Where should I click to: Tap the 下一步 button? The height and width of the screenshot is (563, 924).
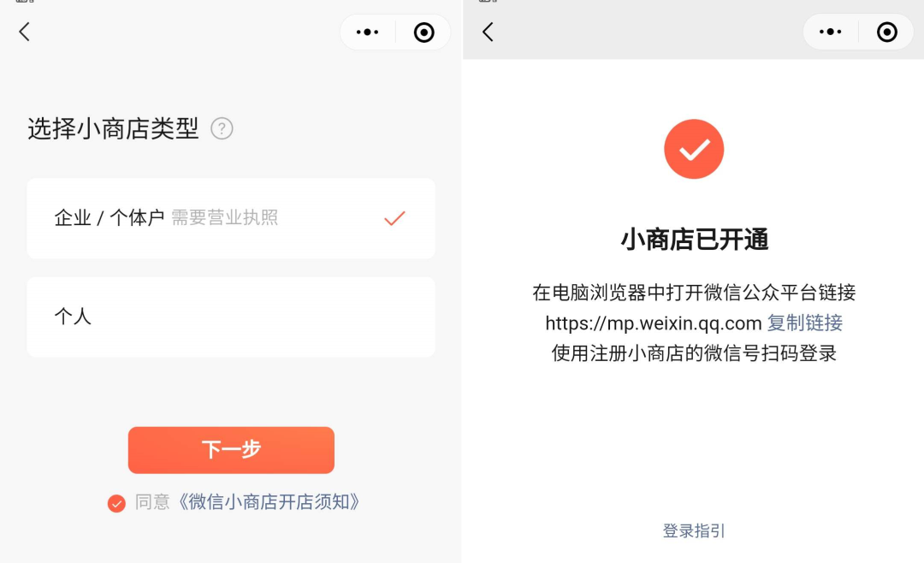(x=231, y=450)
